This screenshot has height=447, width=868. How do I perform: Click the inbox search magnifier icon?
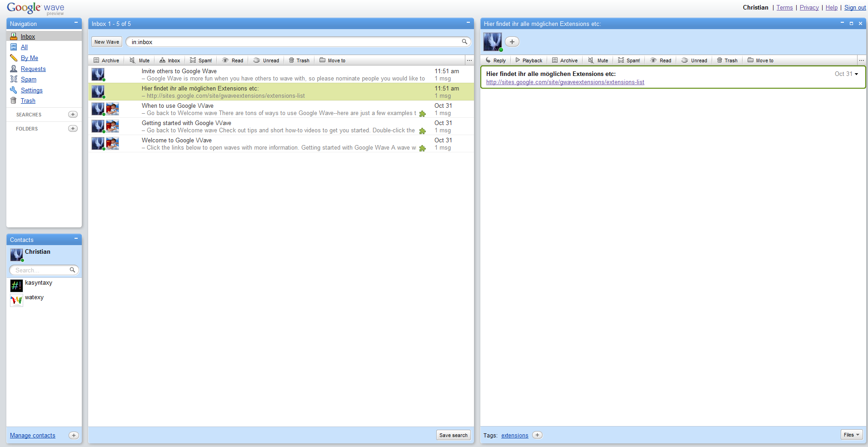click(x=464, y=42)
